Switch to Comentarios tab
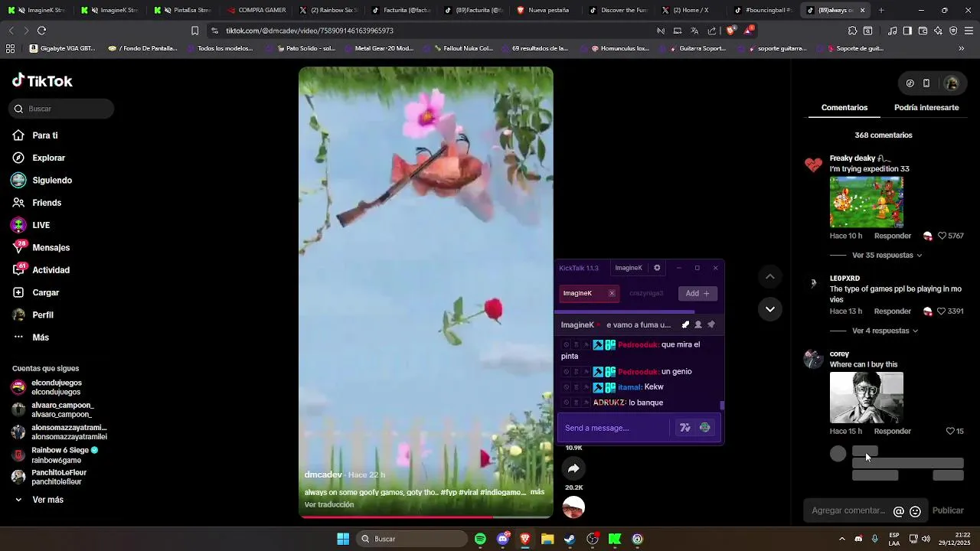 (x=844, y=108)
